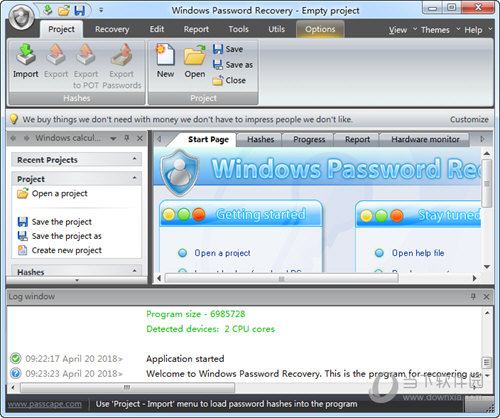
Task: Open www.passcape.com status bar link
Action: pos(45,404)
